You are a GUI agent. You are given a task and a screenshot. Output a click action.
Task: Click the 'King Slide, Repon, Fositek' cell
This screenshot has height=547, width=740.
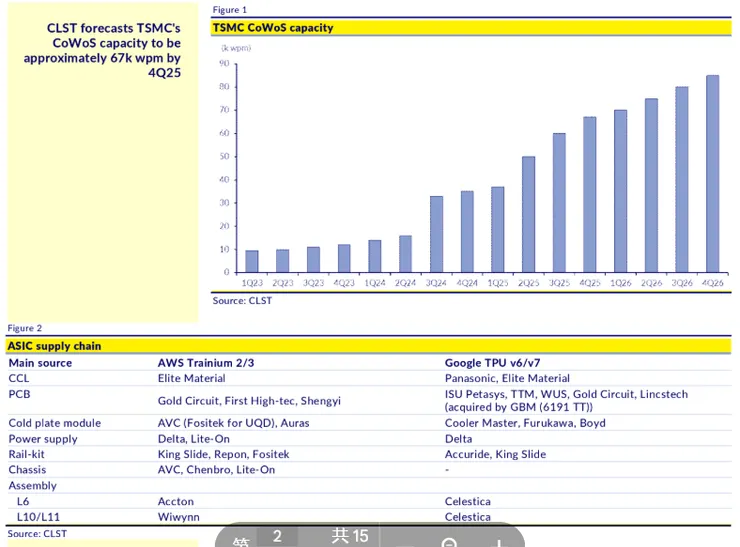tap(224, 454)
